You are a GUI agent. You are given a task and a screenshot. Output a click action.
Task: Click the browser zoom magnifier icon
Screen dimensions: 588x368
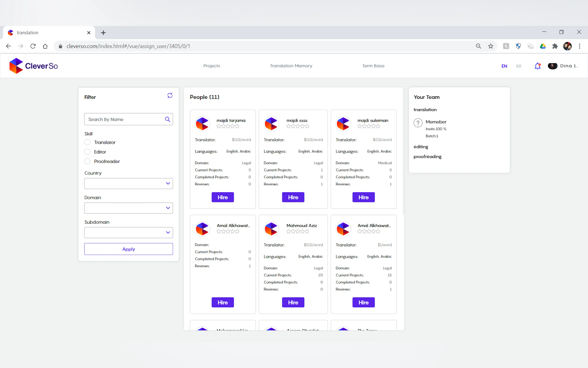click(x=478, y=46)
